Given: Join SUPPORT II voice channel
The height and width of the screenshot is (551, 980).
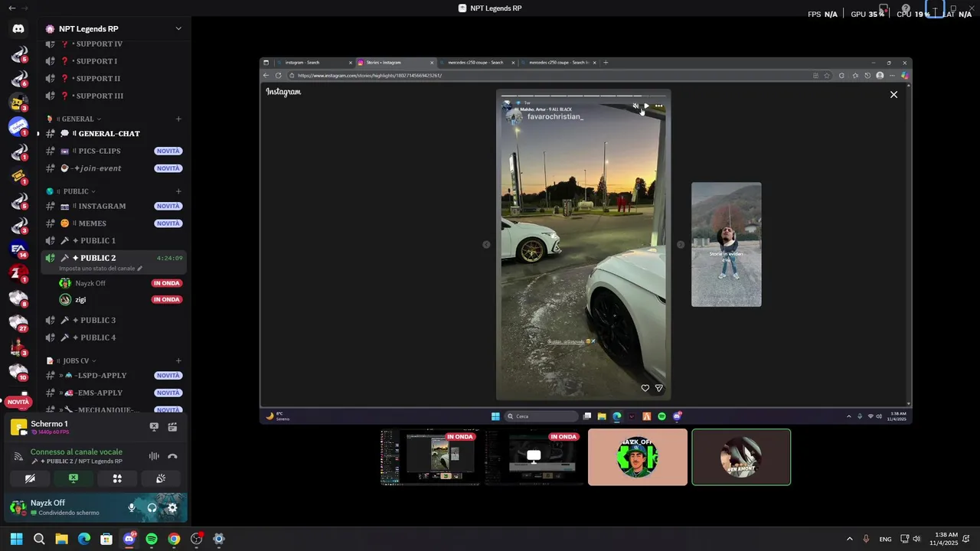Looking at the screenshot, I should [x=113, y=79].
